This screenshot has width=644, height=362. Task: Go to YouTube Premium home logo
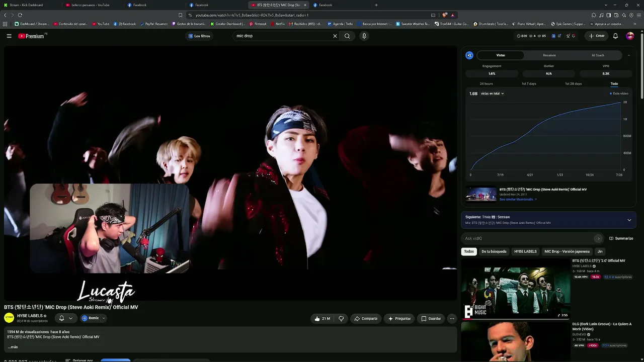[x=31, y=36]
